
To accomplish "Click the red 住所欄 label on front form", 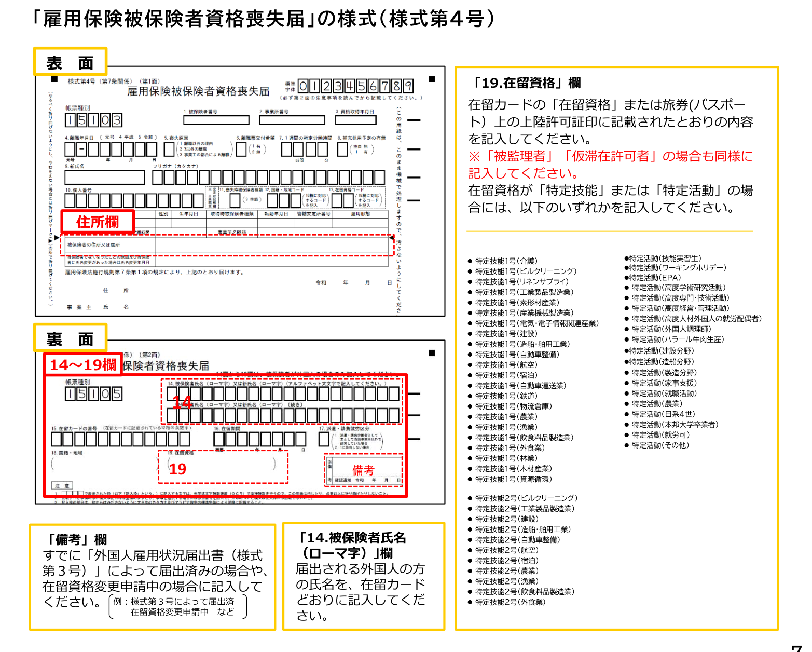I will pyautogui.click(x=98, y=222).
